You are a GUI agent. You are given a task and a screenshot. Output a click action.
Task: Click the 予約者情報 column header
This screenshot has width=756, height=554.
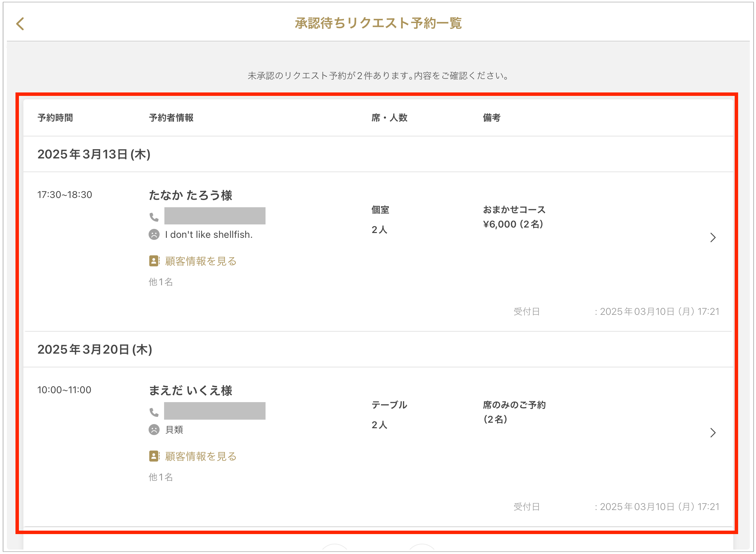[171, 118]
